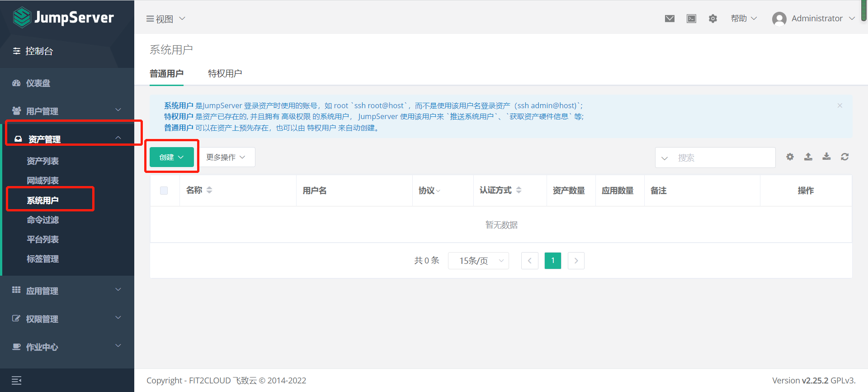Sort table by 名称 column
Screen dimensions: 868x392
point(209,191)
